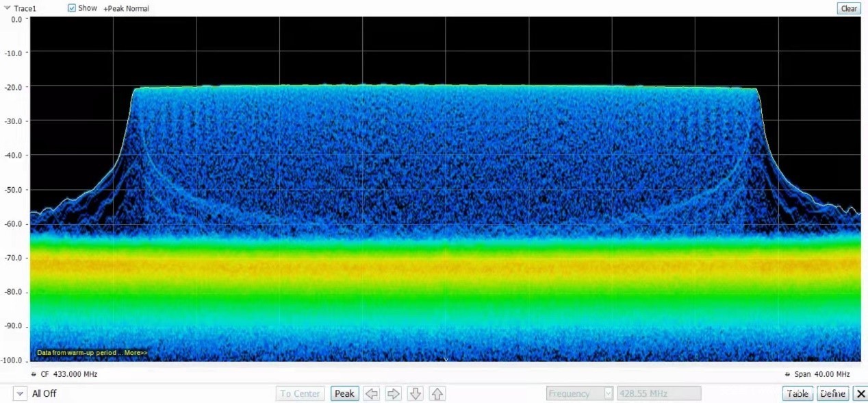Open the marker Table
Screen dimensions: 868x403
(797, 393)
